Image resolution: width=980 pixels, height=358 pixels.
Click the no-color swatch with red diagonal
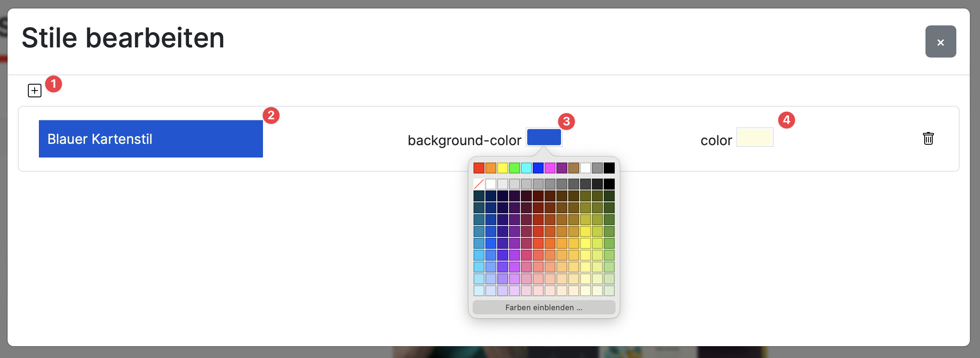(x=479, y=184)
